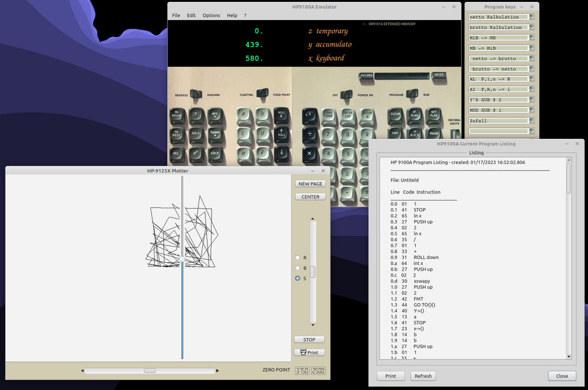This screenshot has height=390, width=588.
Task: Click the hyper calculator key
Action: 215,135
